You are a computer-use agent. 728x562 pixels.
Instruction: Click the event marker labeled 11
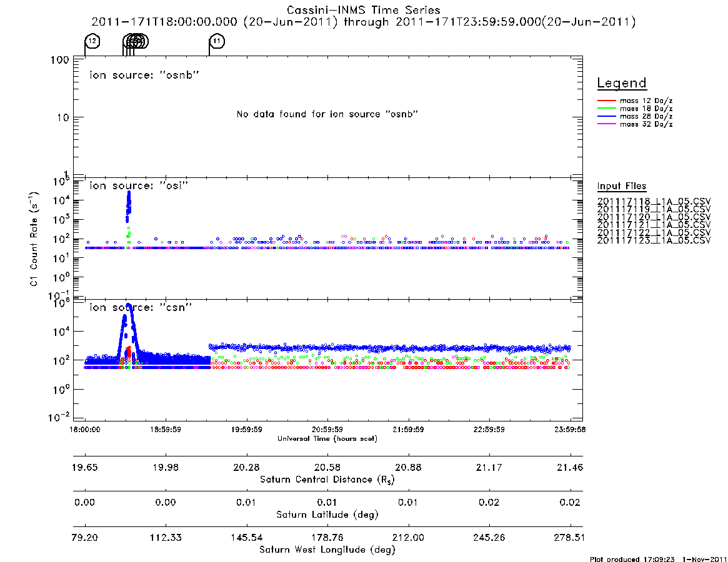coord(217,41)
